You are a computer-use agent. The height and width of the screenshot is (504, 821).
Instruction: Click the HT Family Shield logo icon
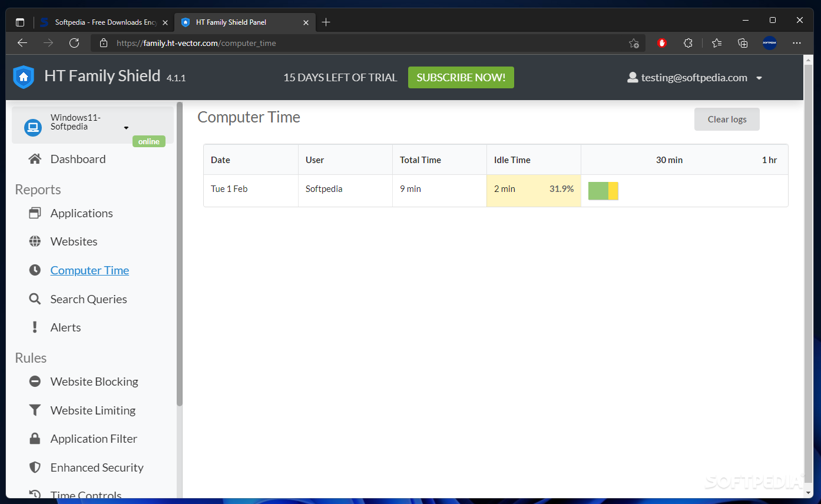(24, 77)
